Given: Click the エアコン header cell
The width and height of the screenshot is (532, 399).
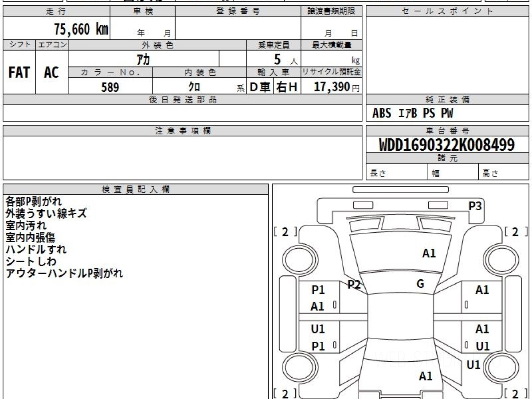Looking at the screenshot, I should coord(52,45).
